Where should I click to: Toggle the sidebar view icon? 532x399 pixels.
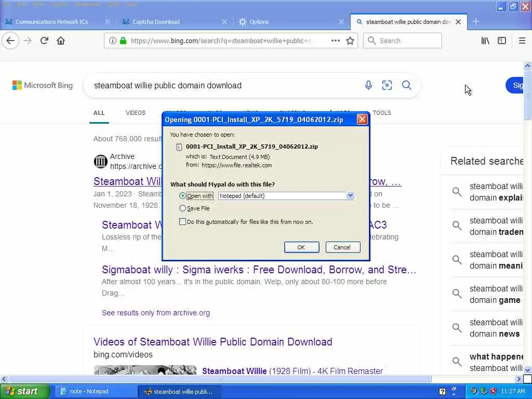[502, 41]
